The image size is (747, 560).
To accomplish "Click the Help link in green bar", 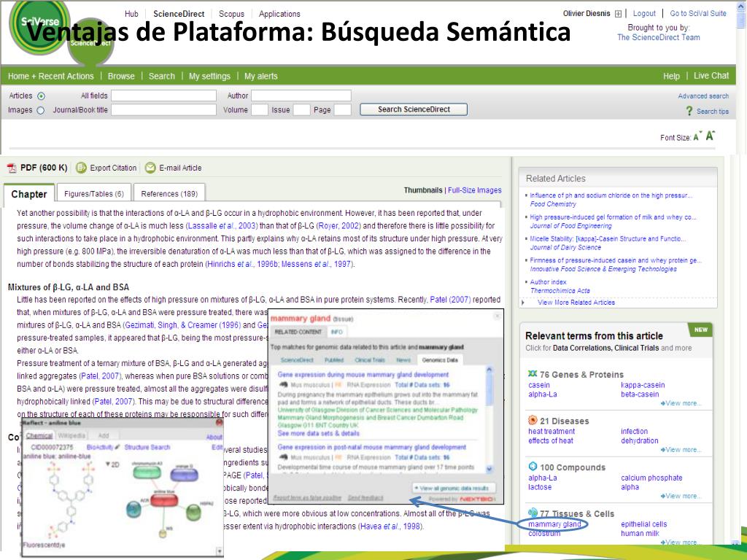I will click(x=671, y=76).
